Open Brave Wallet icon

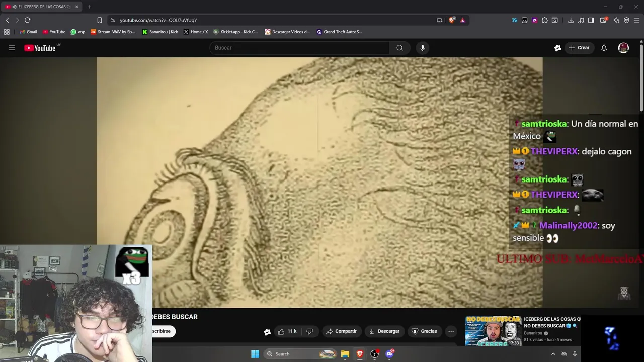coord(604,20)
